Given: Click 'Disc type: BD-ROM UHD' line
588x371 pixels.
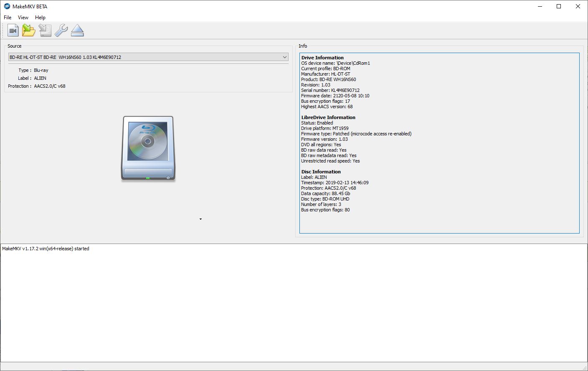Looking at the screenshot, I should coord(325,199).
